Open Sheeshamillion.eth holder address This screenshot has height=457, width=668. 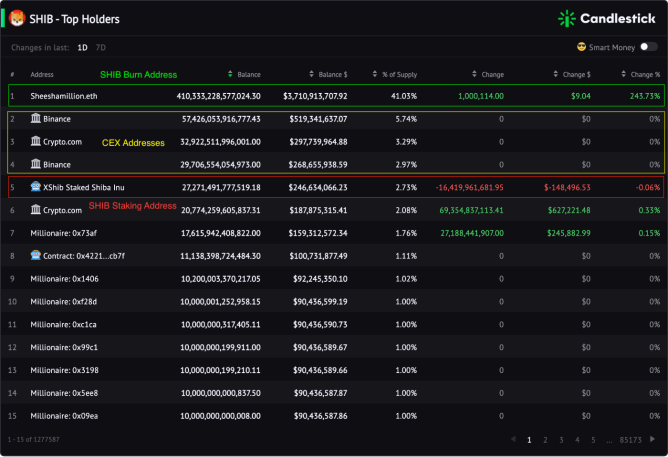click(64, 96)
